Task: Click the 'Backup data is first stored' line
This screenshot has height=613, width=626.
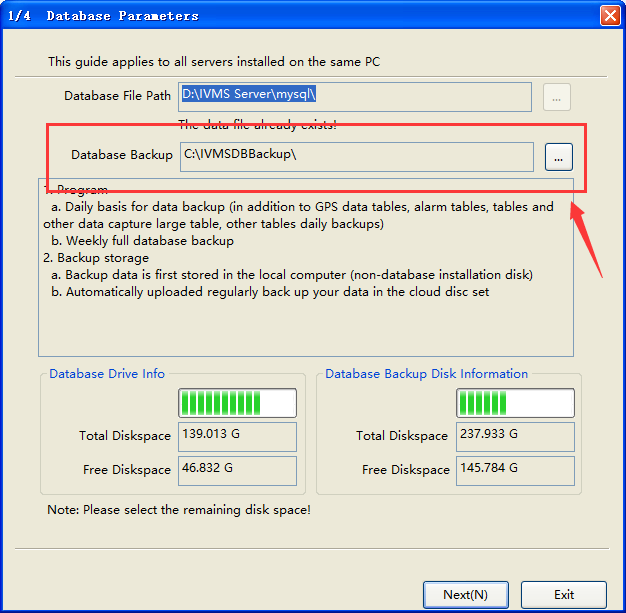Action: 292,275
